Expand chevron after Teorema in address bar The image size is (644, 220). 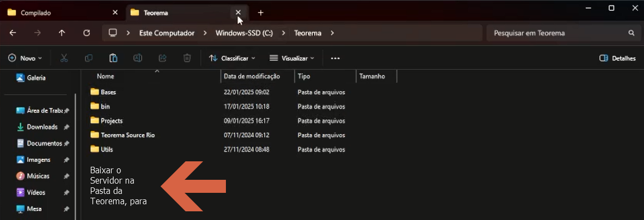coord(332,33)
